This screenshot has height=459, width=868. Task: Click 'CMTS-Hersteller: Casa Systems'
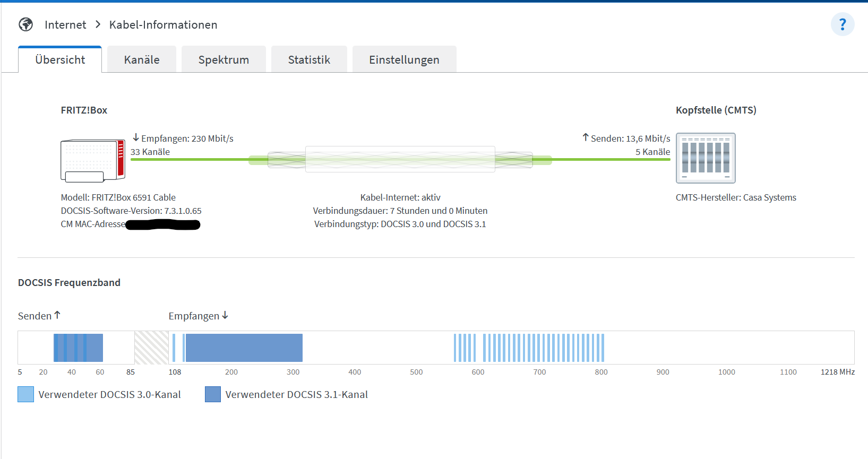(736, 197)
